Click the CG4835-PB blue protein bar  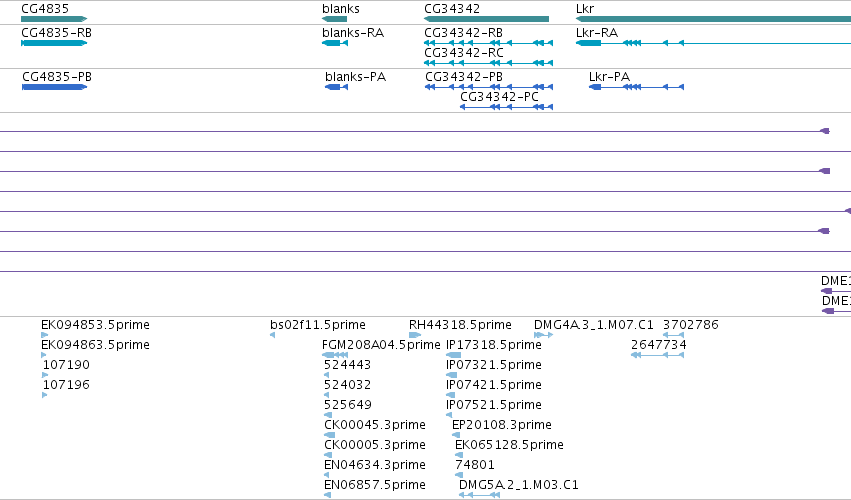point(54,87)
